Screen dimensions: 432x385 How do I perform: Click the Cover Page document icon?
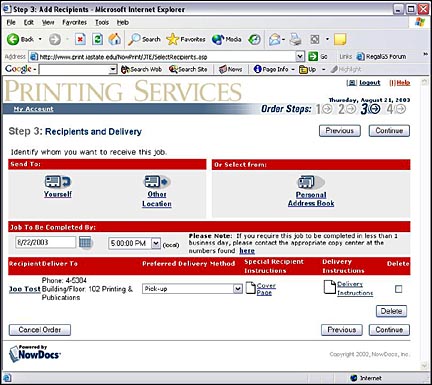click(x=250, y=288)
